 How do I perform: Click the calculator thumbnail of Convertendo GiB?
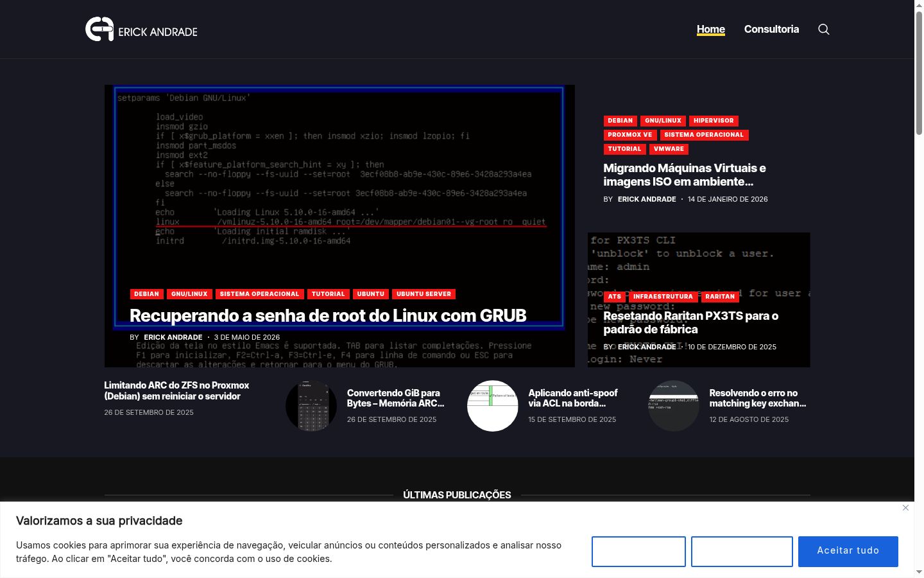(311, 406)
